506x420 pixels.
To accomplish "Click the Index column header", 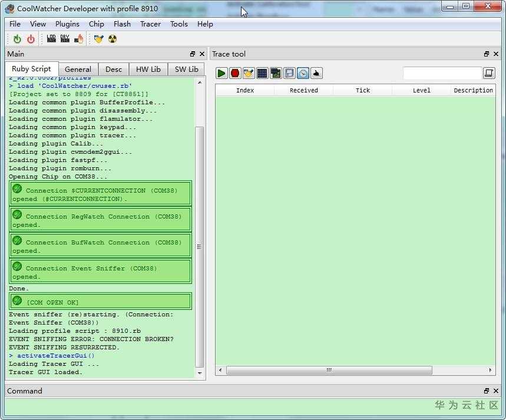I will 245,90.
